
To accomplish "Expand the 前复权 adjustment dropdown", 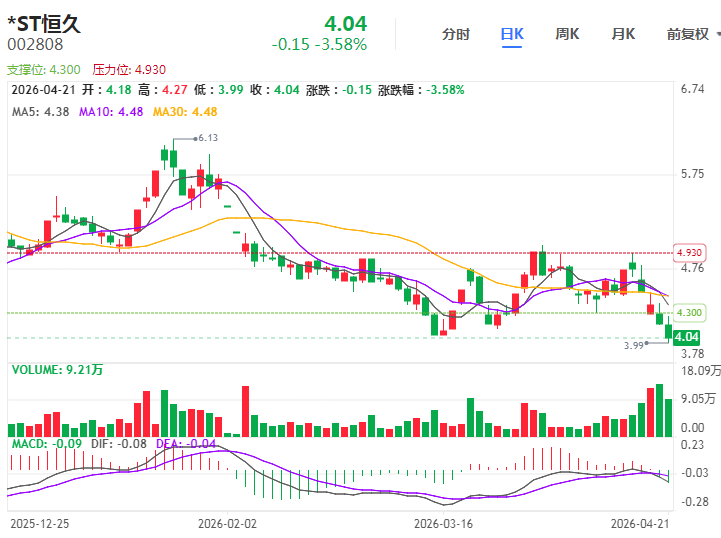I will click(x=687, y=34).
